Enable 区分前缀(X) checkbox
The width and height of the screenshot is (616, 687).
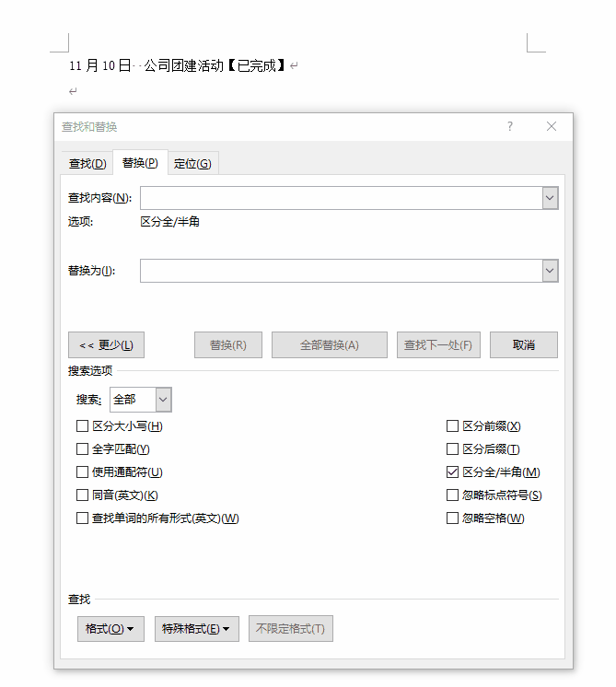coord(452,425)
